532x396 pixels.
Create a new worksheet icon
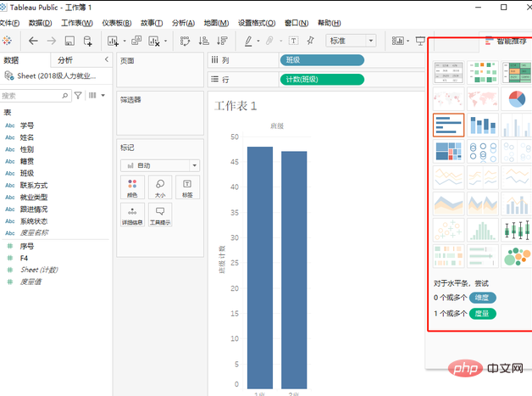point(113,41)
